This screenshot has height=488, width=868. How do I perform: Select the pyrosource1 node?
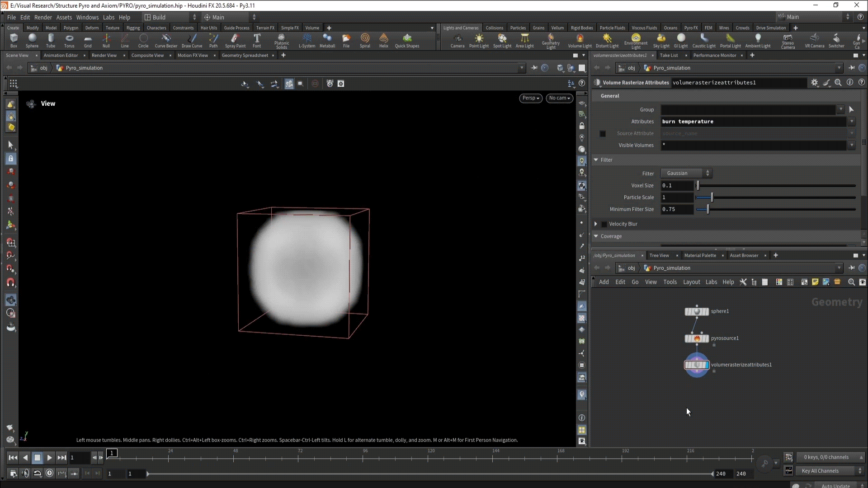click(x=697, y=338)
